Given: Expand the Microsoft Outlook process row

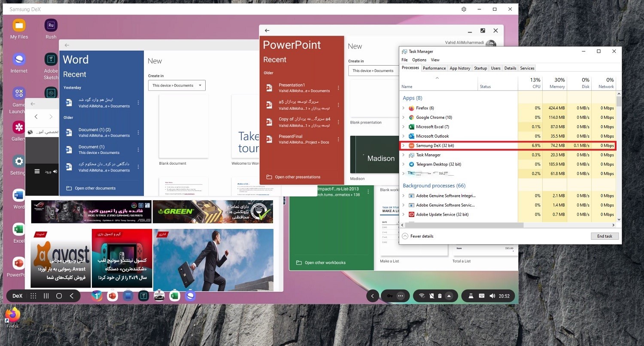Looking at the screenshot, I should [403, 136].
